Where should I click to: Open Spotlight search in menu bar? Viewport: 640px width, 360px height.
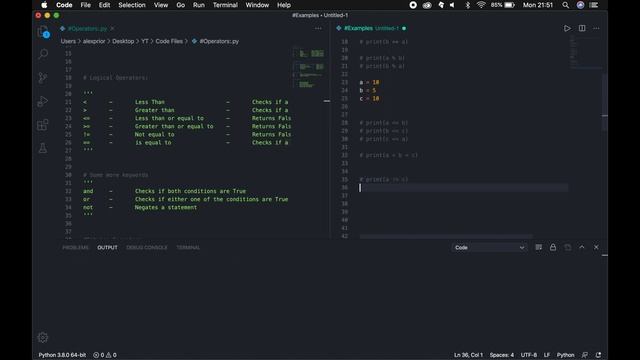pos(565,5)
